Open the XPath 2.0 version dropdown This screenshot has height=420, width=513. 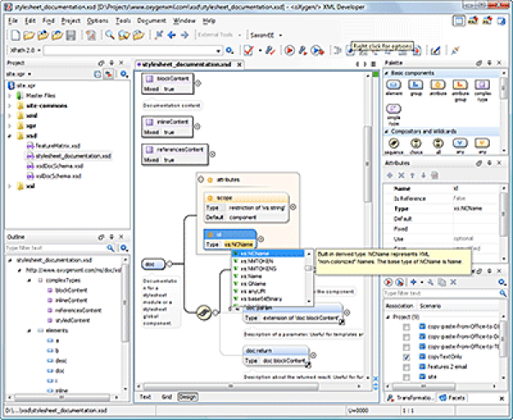point(38,50)
